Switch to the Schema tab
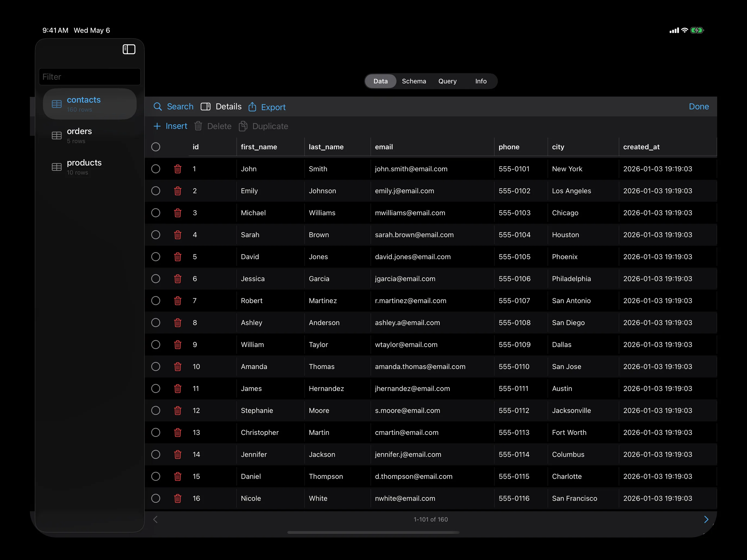 click(414, 81)
